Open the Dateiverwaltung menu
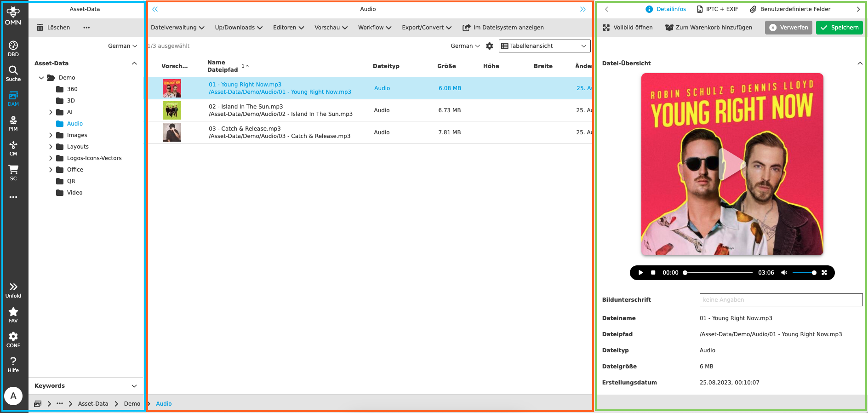This screenshot has width=868, height=413. pyautogui.click(x=177, y=28)
